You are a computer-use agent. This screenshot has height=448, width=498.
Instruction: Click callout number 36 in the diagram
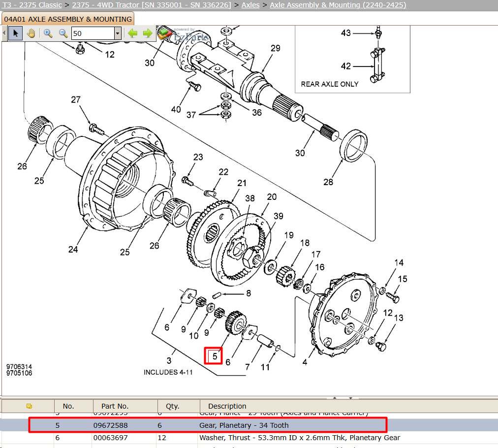coord(256,112)
